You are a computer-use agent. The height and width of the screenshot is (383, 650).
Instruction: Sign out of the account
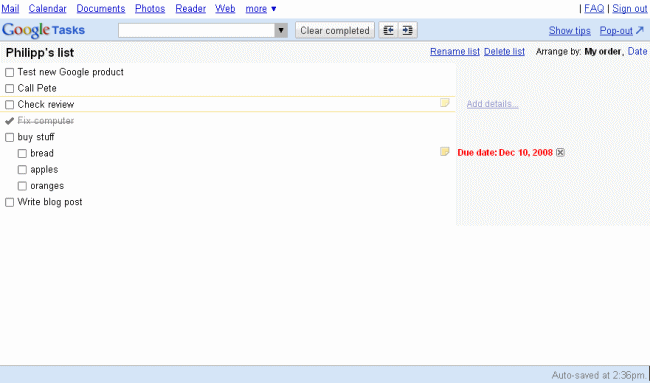coord(630,9)
